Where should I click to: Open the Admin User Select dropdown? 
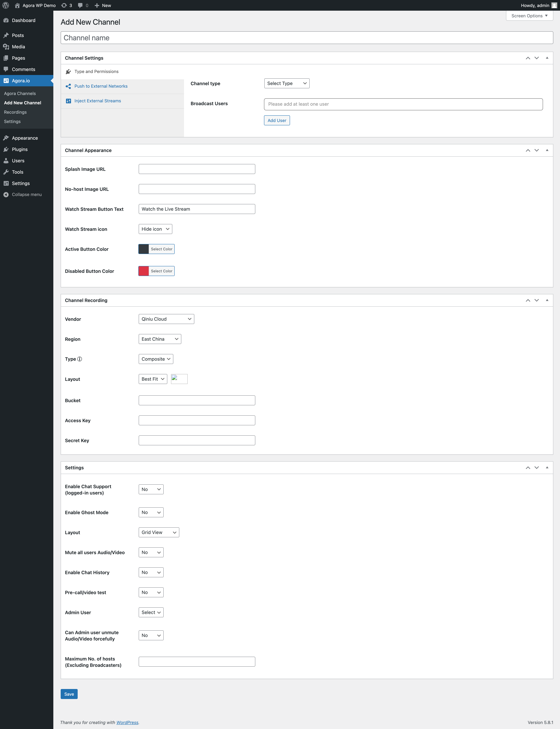(151, 612)
